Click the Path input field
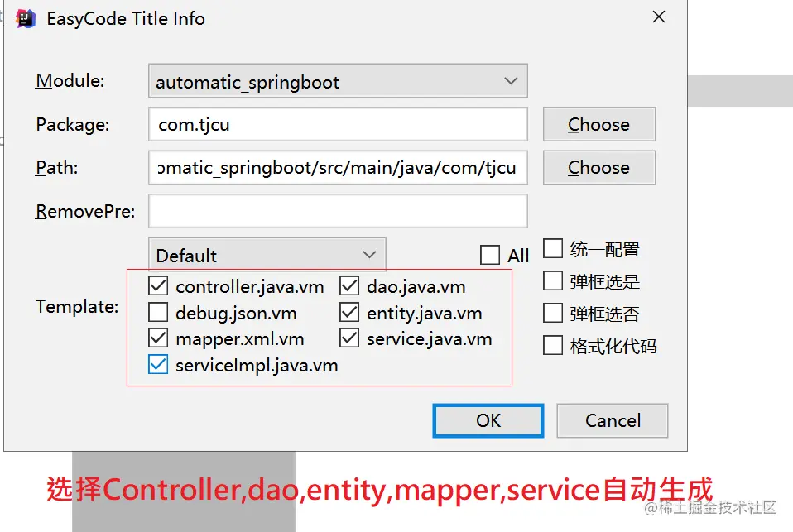 [x=338, y=167]
